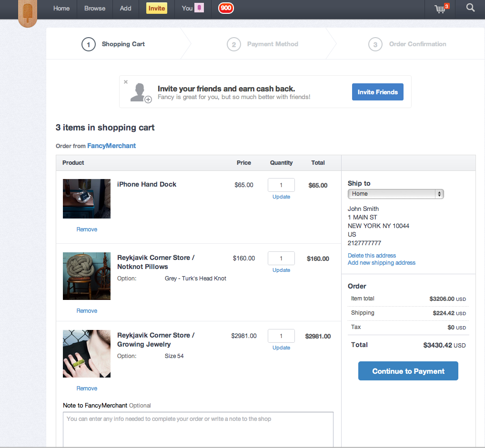The image size is (485, 448).
Task: Click Update under iPhone Hand Dock quantity
Action: [x=281, y=197]
